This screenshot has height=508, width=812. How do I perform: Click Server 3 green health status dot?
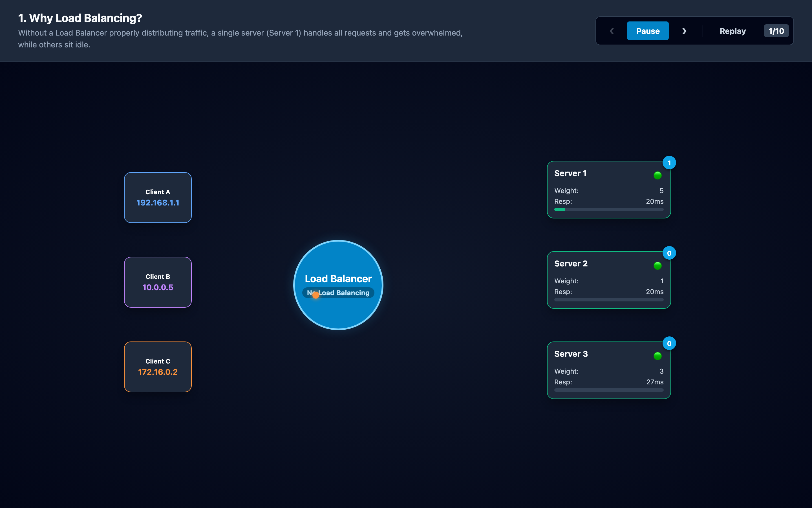[658, 356]
